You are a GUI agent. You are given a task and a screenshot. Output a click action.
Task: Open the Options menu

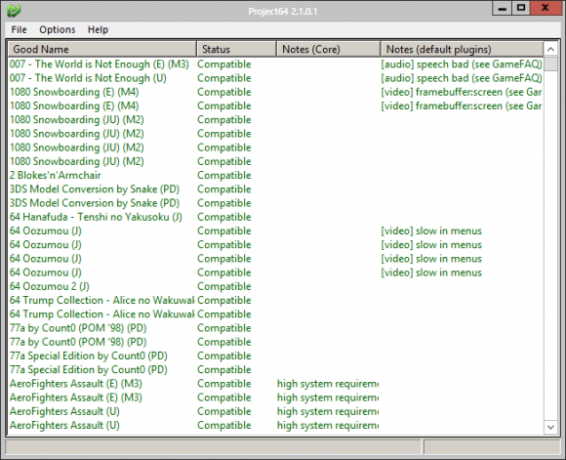(x=57, y=30)
